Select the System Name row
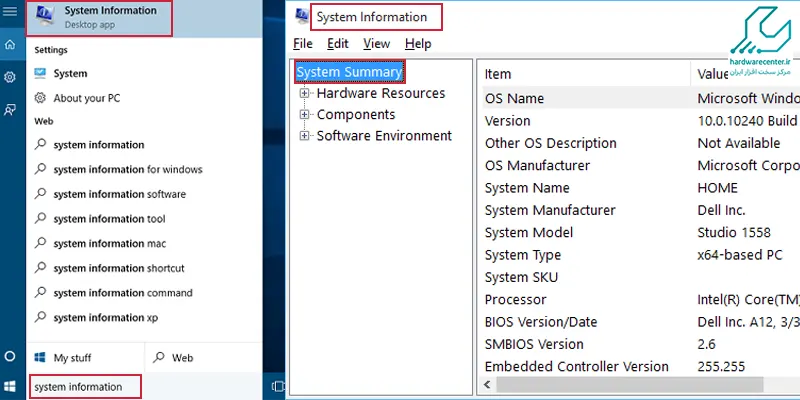This screenshot has width=800, height=400. pyautogui.click(x=639, y=188)
